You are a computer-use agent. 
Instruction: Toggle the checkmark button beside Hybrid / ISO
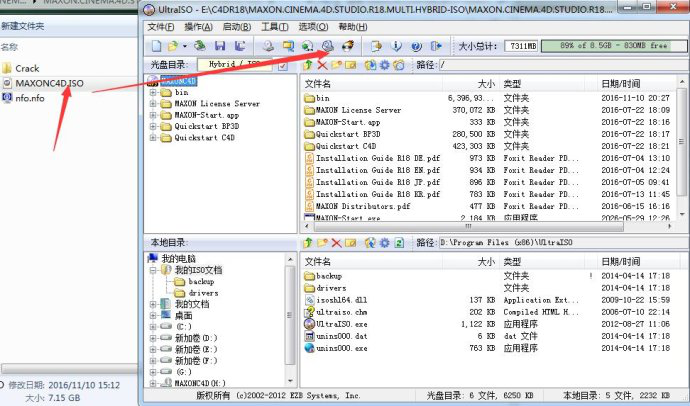tap(283, 66)
